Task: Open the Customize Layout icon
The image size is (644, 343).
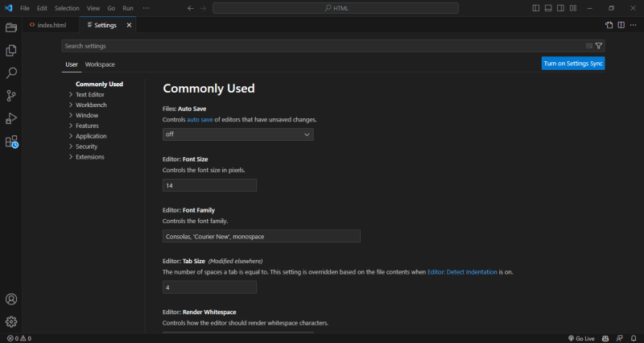Action: tap(573, 8)
